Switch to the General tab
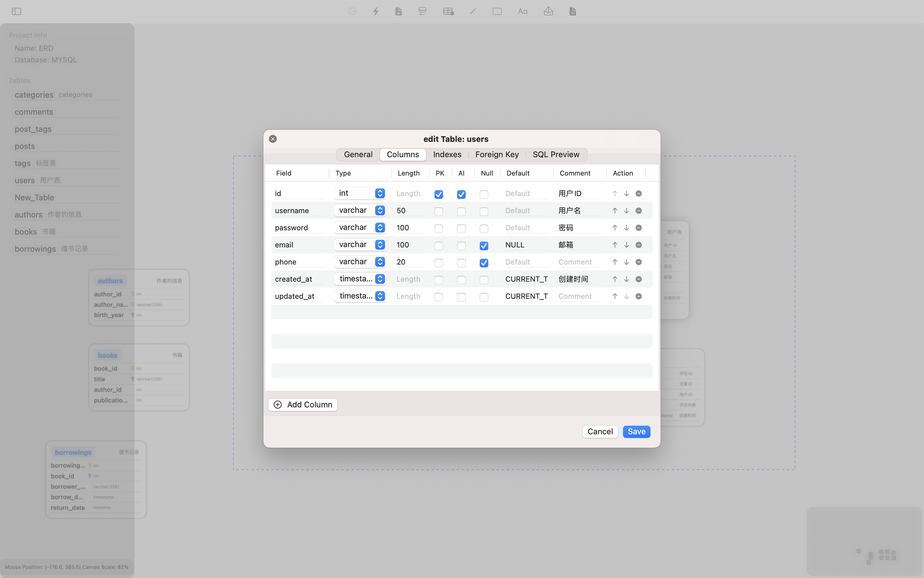 click(358, 154)
